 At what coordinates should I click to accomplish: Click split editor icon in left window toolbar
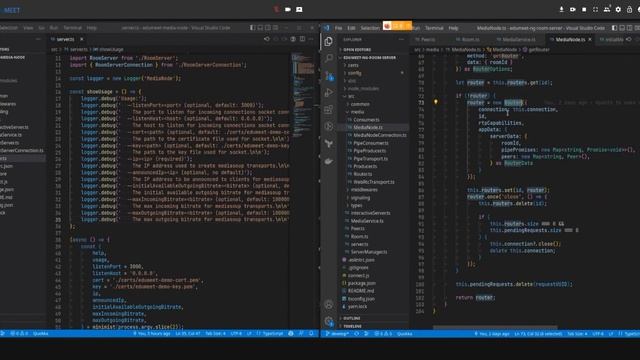302,39
